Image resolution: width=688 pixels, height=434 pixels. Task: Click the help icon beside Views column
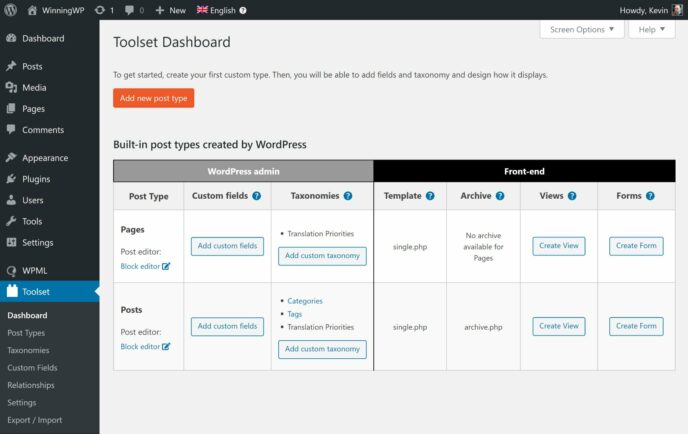point(572,196)
